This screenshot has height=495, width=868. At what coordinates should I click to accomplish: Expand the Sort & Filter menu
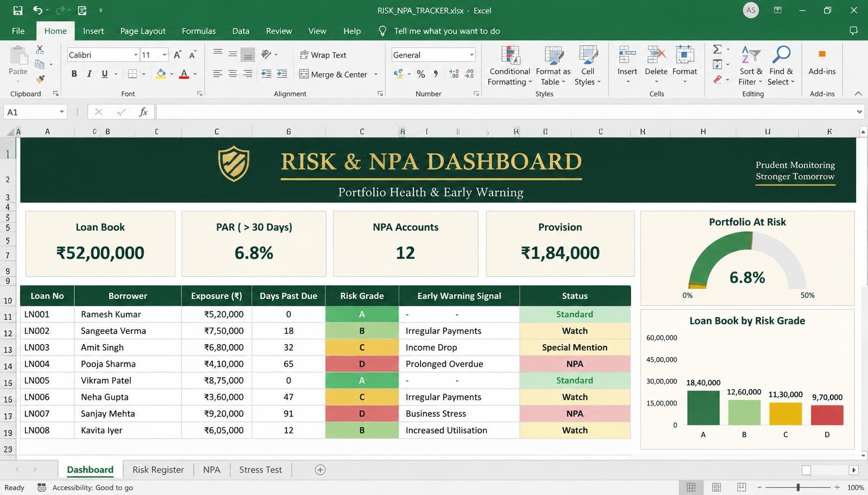[750, 66]
